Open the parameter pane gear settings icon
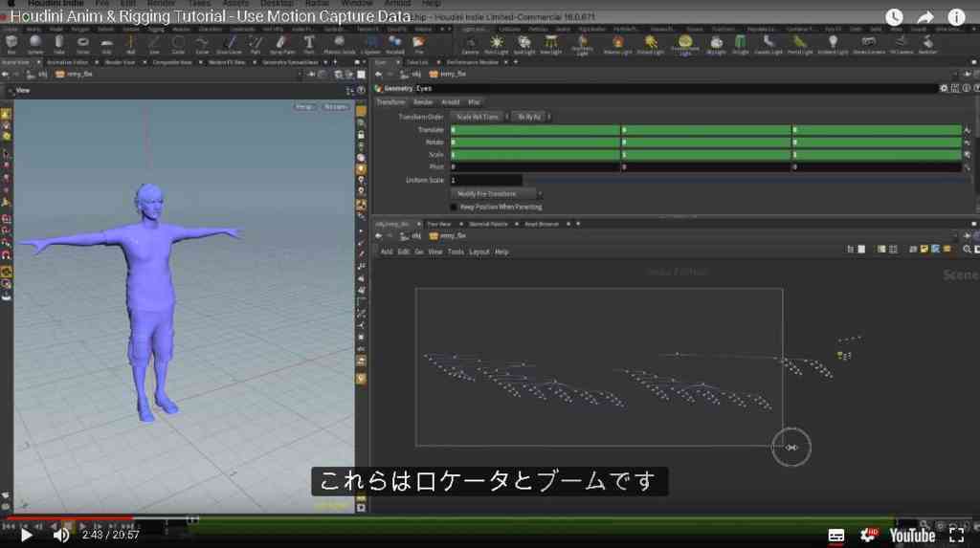Image resolution: width=980 pixels, height=548 pixels. [944, 88]
